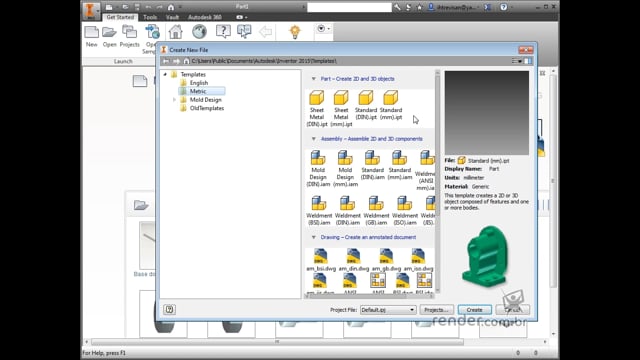Click forward arrow in dialog path bar
This screenshot has width=640, height=360.
176,61
